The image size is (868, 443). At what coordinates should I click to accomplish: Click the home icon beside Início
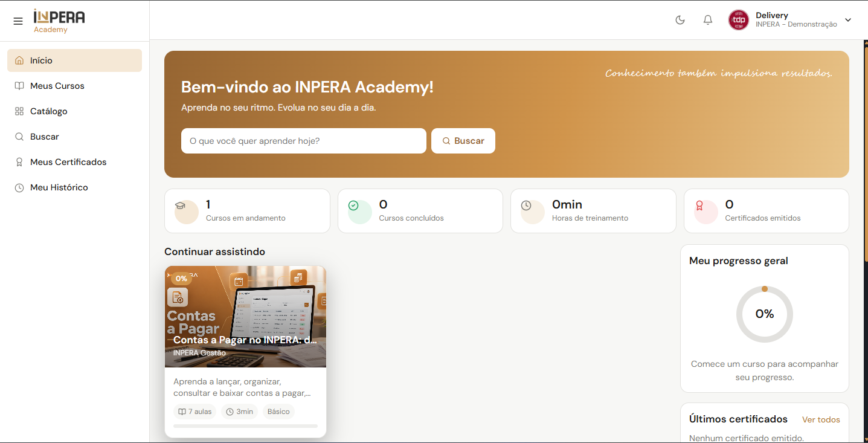[x=19, y=60]
